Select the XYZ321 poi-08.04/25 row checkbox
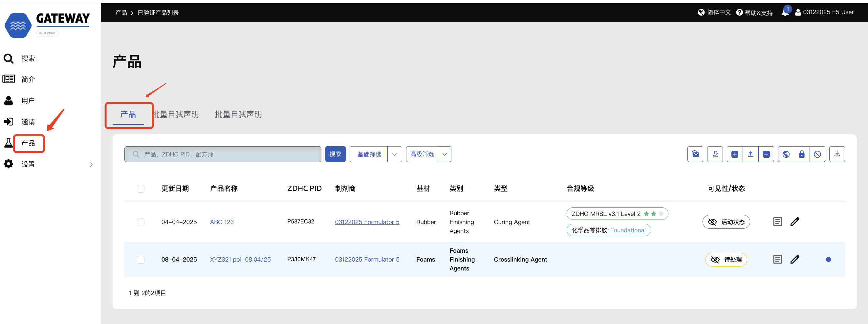Viewport: 868px width, 324px height. 141,260
